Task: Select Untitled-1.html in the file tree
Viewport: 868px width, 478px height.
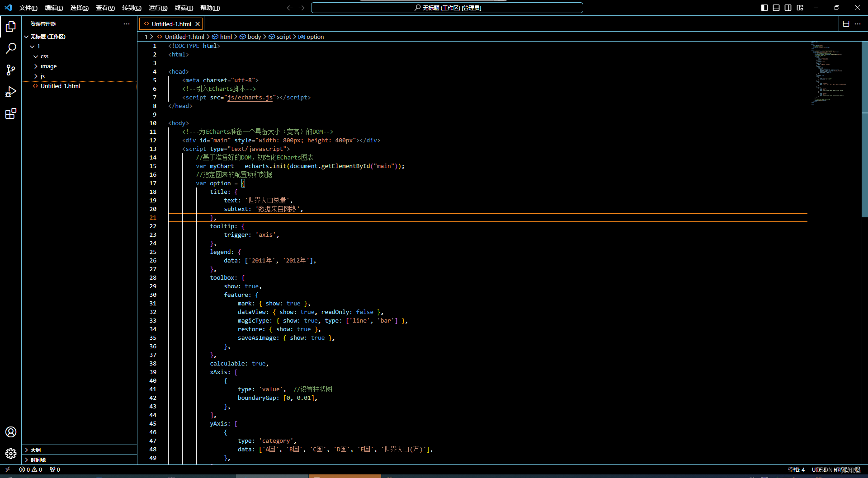Action: click(x=79, y=86)
